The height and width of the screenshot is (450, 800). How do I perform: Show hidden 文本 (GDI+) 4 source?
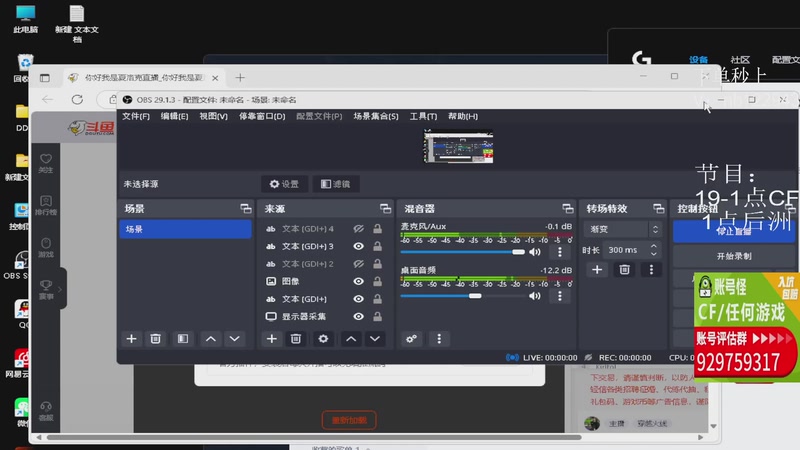coord(359,229)
